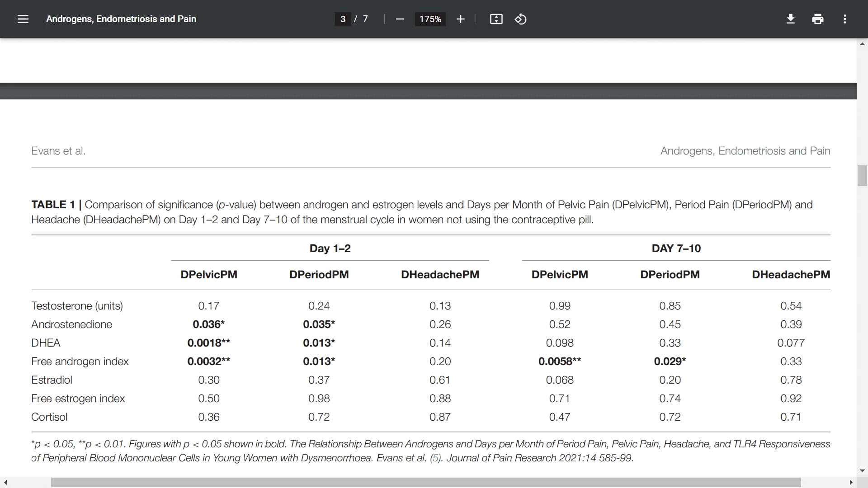This screenshot has width=868, height=488.
Task: Click the 'Evans et al.' page header
Action: (x=58, y=151)
